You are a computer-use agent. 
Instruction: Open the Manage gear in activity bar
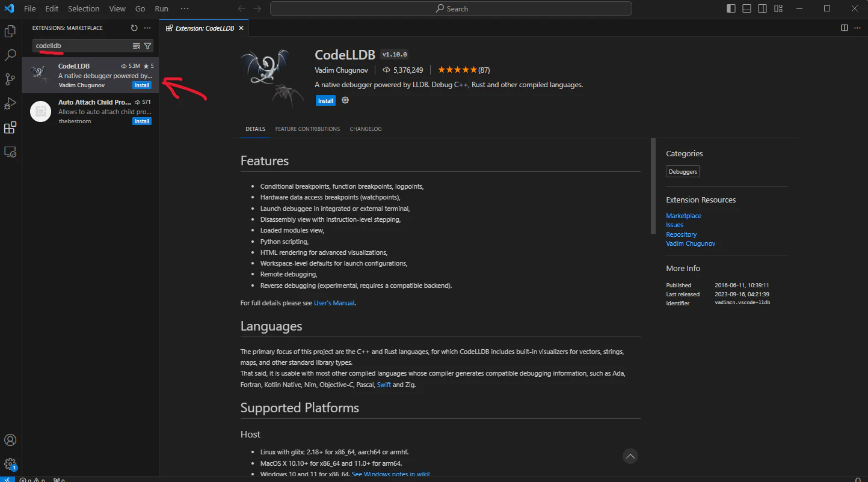[10, 464]
